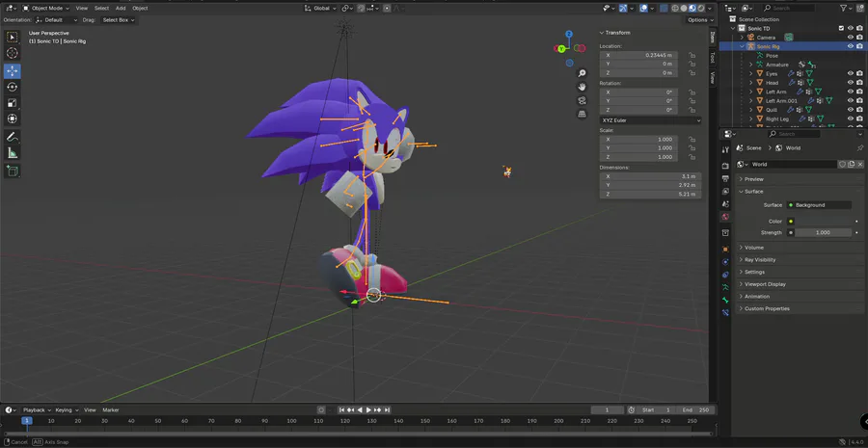Uncheck Sonic TD collection exclude checkbox

[x=841, y=28]
